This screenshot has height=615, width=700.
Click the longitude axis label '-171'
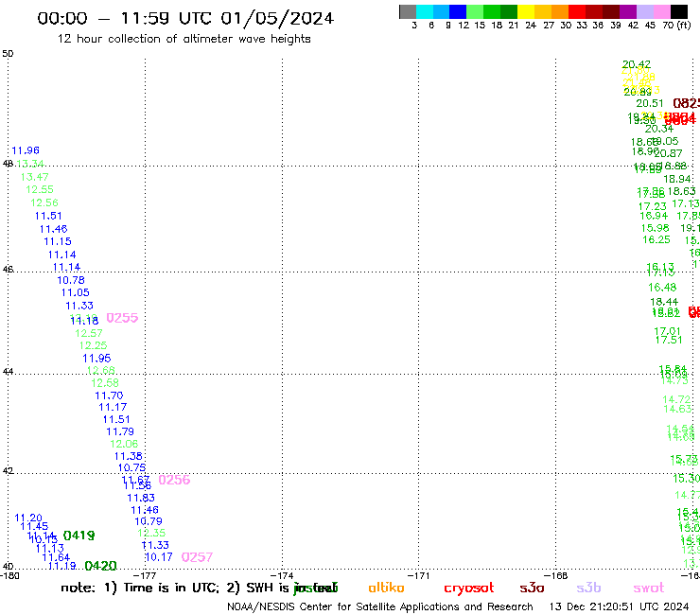coord(418,576)
